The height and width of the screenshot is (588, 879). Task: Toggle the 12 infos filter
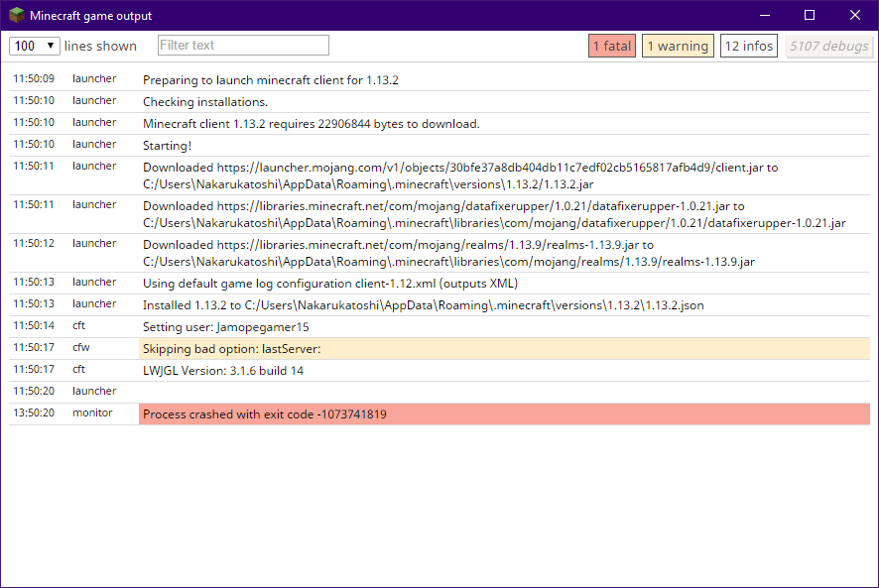pos(748,46)
